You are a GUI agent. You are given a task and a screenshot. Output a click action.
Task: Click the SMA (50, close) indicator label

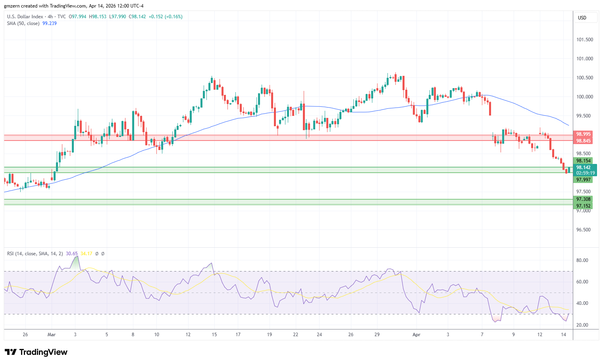[x=23, y=23]
